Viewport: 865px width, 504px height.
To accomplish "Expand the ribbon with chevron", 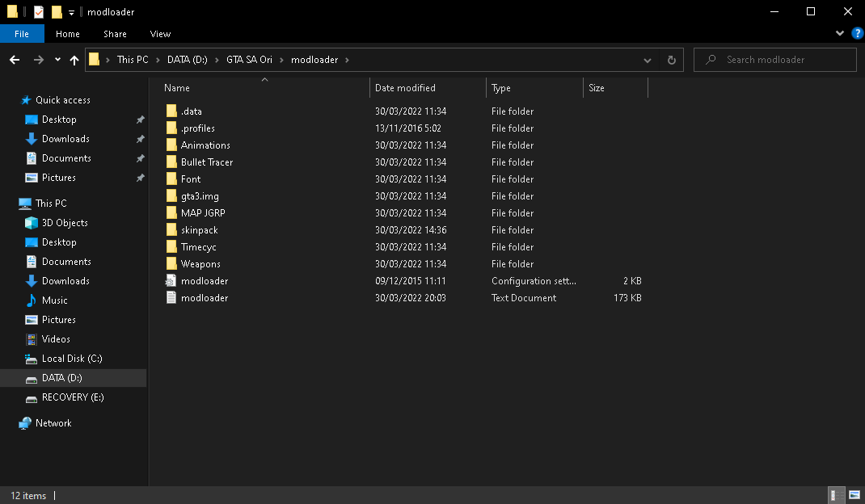I will point(840,33).
